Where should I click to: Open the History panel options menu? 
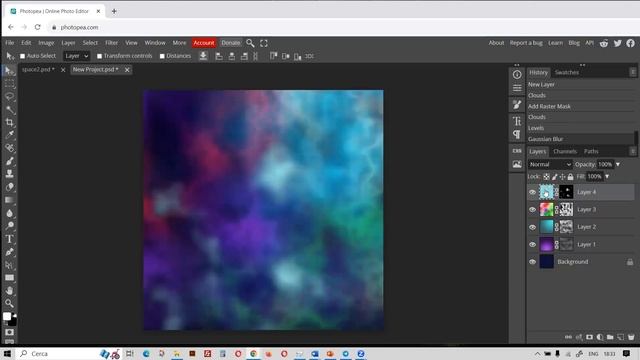point(633,72)
